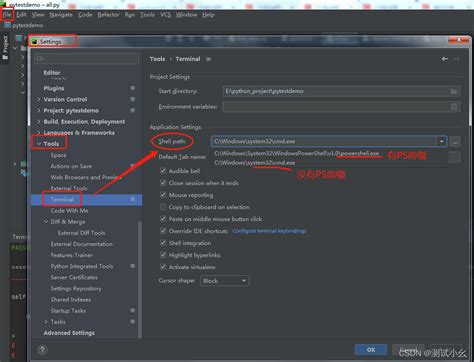The height and width of the screenshot is (362, 474).
Task: Select Web Browsers and Preview setting
Action: 86,177
